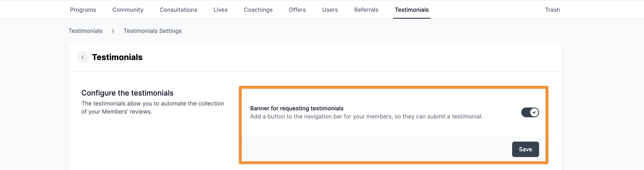This screenshot has width=644, height=170.
Task: Open the Programs tab
Action: [x=83, y=10]
